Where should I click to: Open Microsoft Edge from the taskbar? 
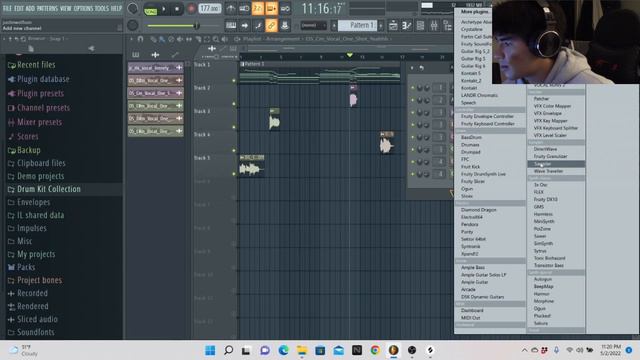point(283,350)
